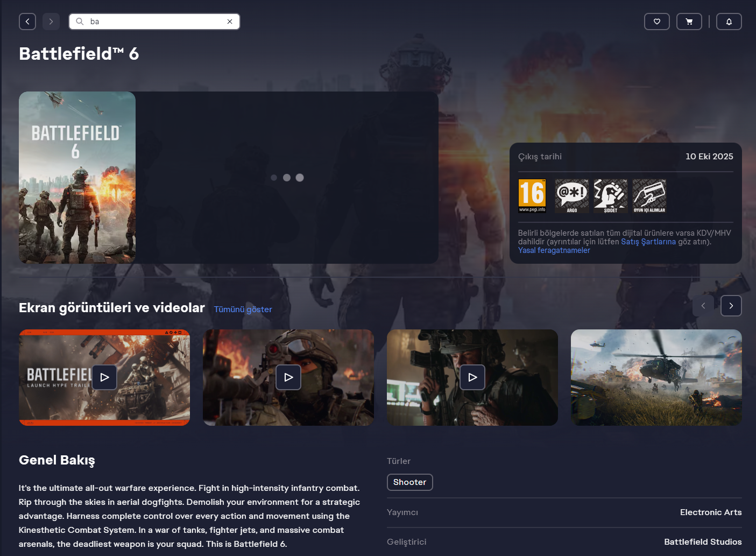Clear the search field text
Screen dimensions: 756x556
pyautogui.click(x=230, y=22)
